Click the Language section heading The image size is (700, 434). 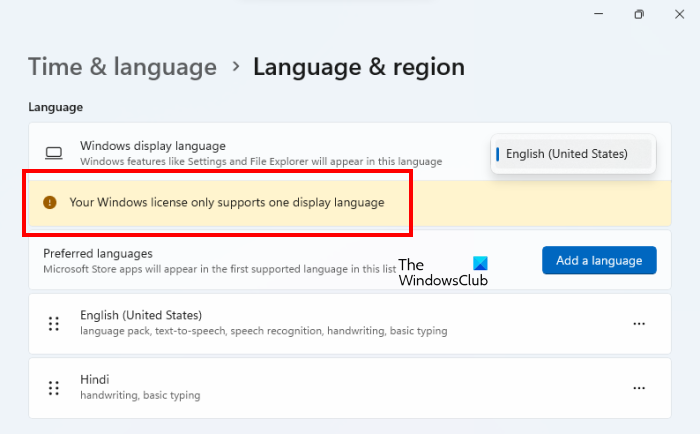pyautogui.click(x=55, y=107)
